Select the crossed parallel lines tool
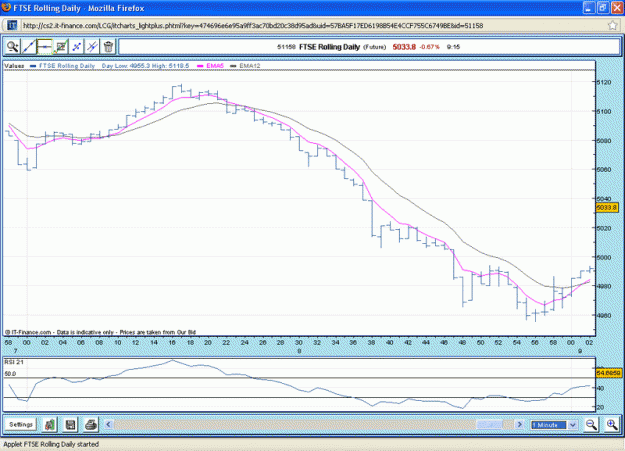The height and width of the screenshot is (451, 625). coord(92,47)
